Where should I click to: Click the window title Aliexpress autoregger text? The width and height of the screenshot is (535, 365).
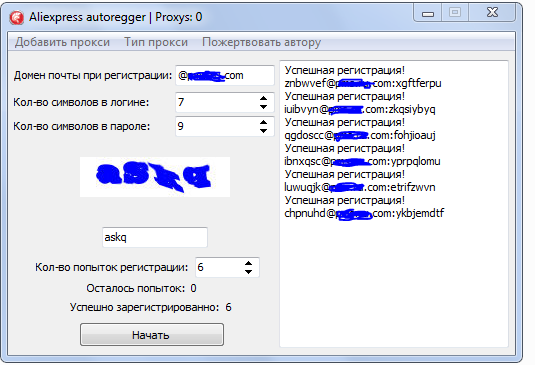[x=87, y=17]
